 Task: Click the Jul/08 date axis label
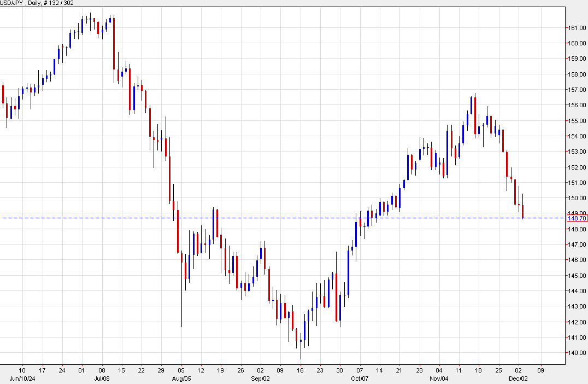[101, 377]
